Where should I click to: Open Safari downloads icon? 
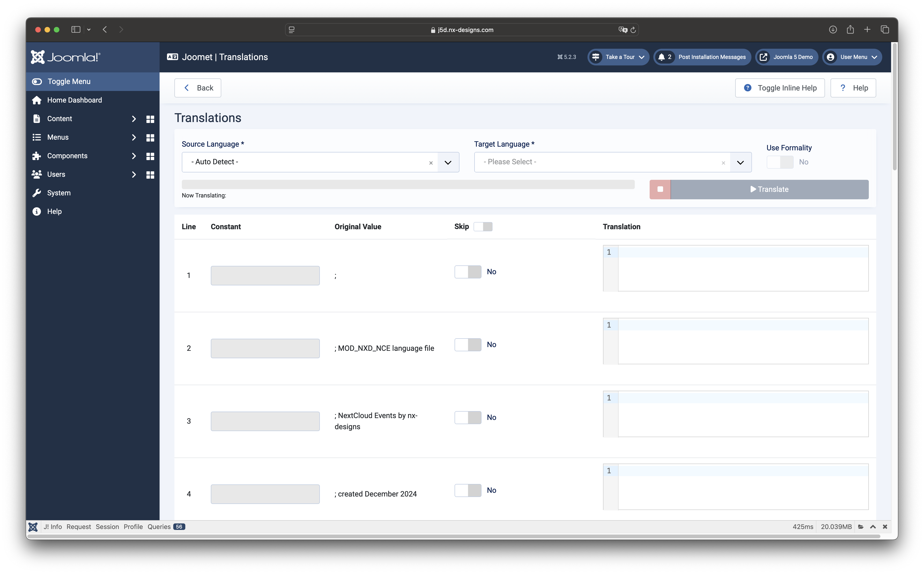pos(833,30)
